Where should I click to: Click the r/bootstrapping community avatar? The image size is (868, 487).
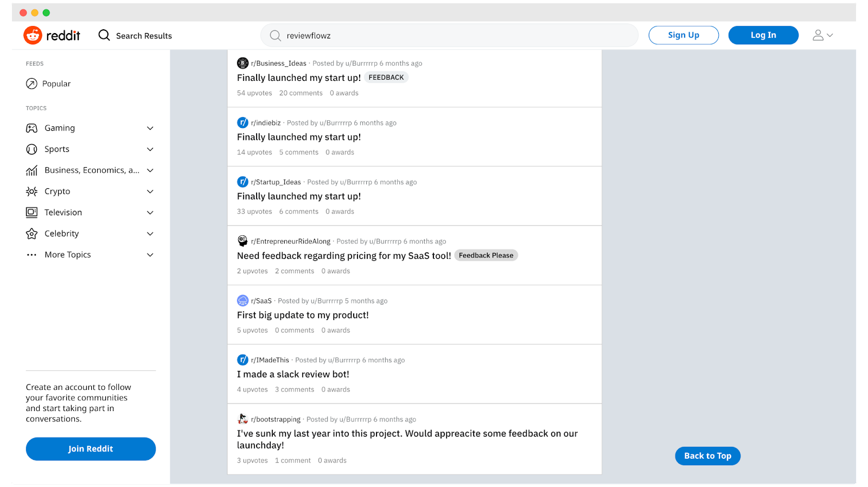click(x=242, y=419)
